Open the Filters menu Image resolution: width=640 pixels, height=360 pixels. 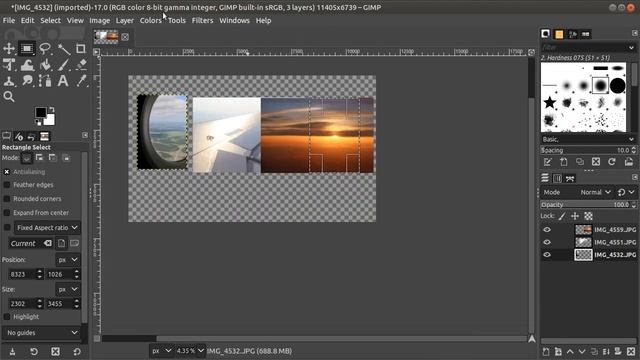coord(202,20)
